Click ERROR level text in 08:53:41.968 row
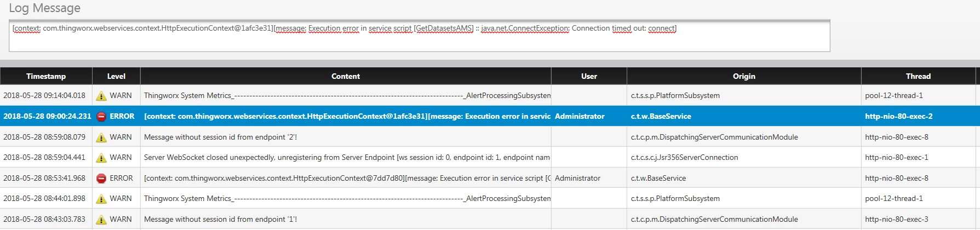Screen dimensions: 980x230 point(121,178)
